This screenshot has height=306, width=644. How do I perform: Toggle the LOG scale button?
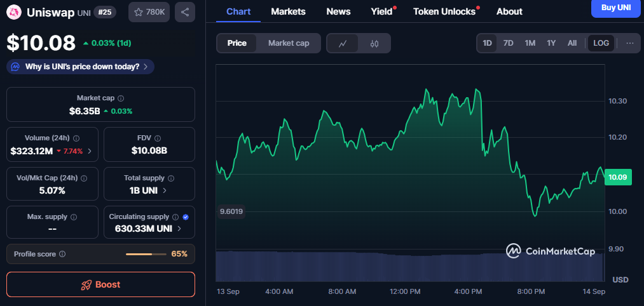point(601,43)
